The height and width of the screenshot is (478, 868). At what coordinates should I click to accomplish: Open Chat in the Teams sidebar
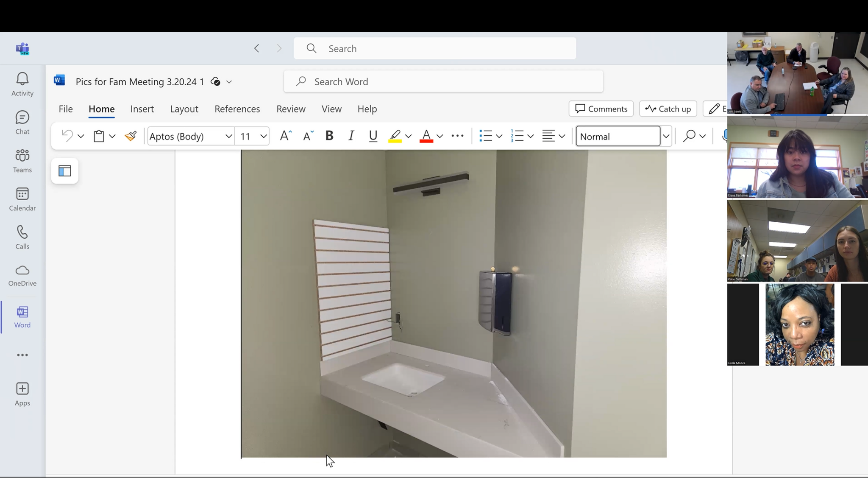pos(22,123)
